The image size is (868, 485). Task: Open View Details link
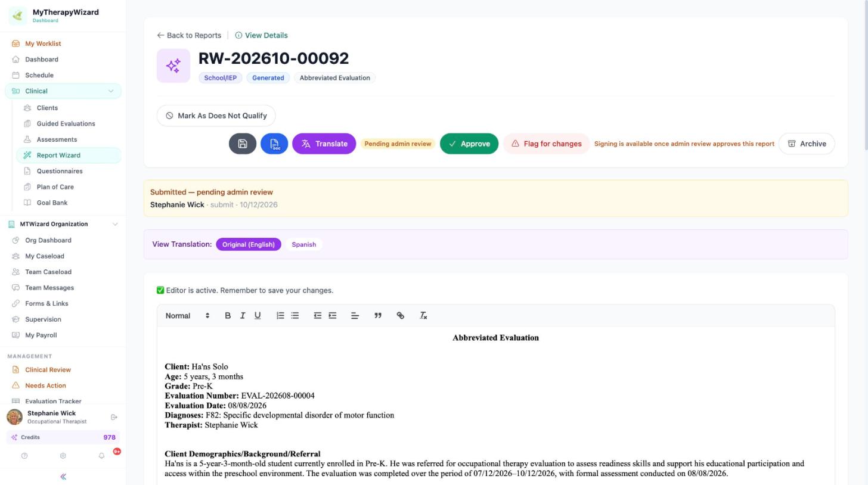click(x=261, y=35)
